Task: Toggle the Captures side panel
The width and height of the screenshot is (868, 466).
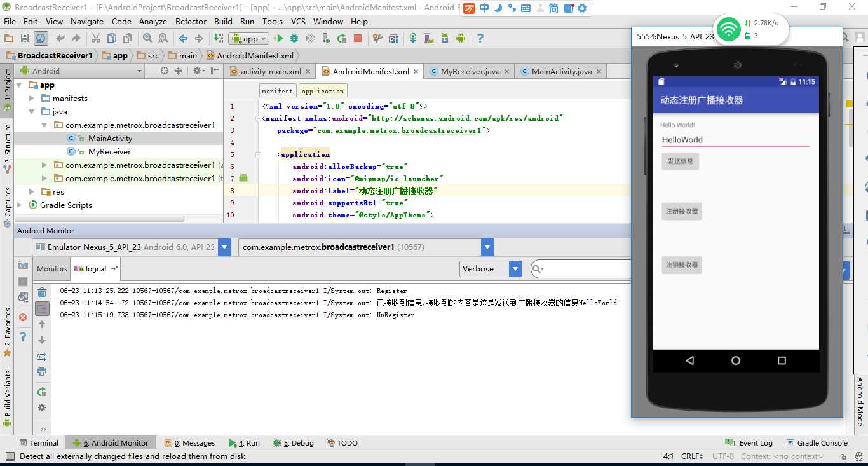Action: (x=8, y=206)
